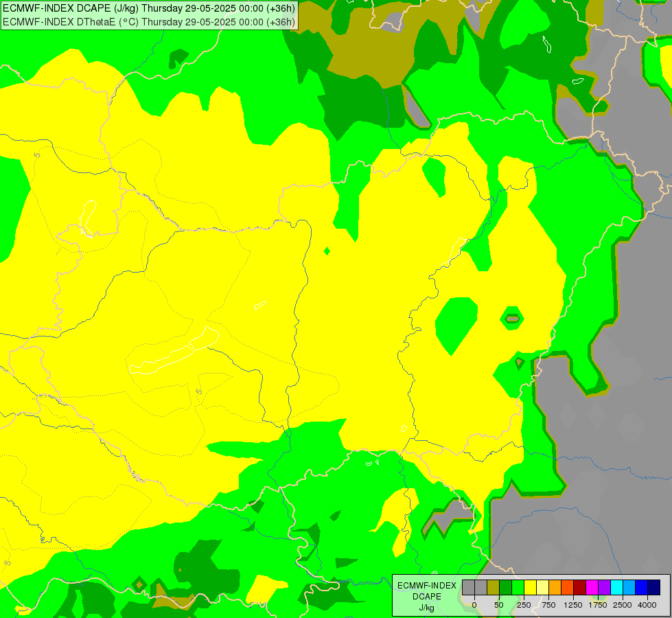
Task: Click the 'ECMWF-INDEX DThetaE (°C)' title line
Action: 149,22
